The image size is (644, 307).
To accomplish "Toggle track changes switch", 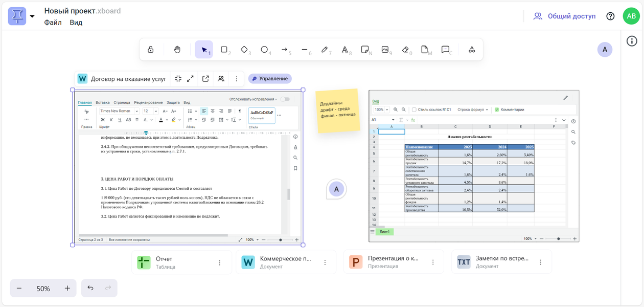I will [x=285, y=99].
